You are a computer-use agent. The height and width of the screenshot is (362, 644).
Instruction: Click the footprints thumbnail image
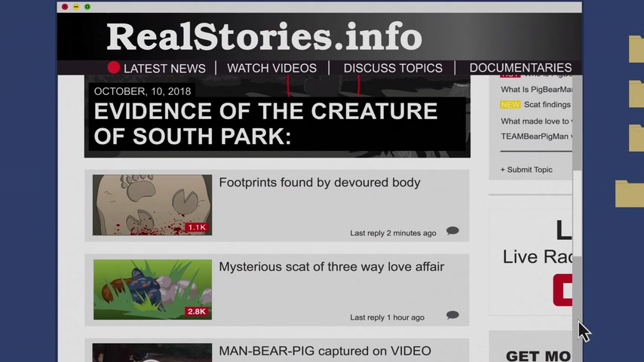152,205
